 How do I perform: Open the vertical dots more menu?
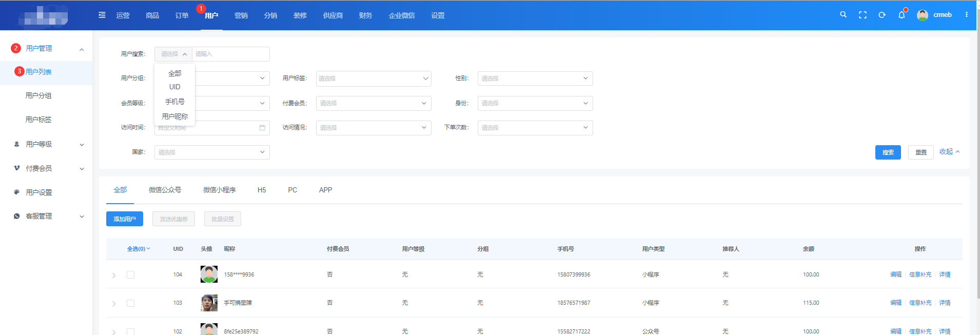[x=967, y=15]
